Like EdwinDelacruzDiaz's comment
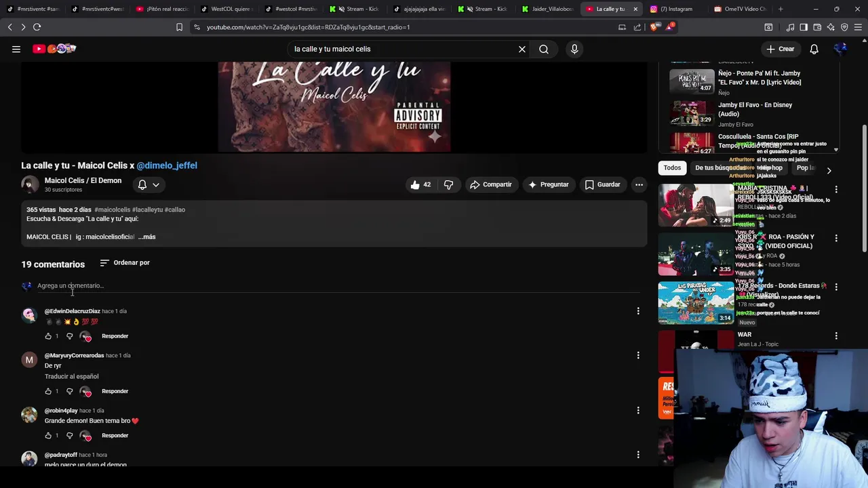The width and height of the screenshot is (868, 488). pyautogui.click(x=48, y=336)
